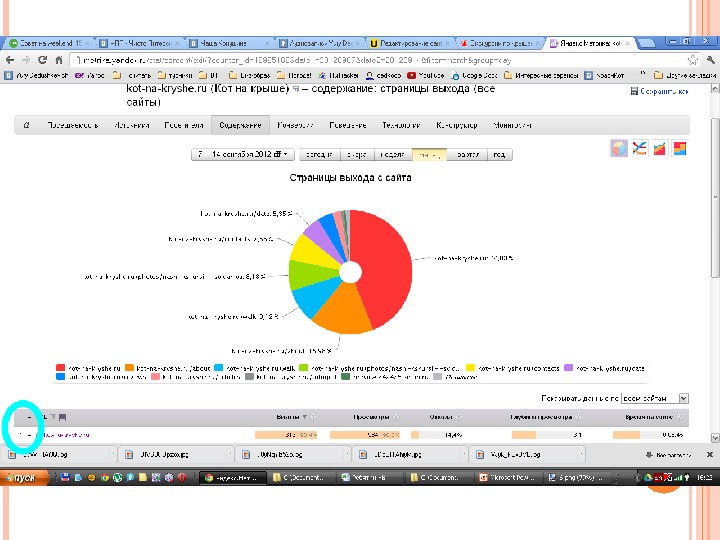The width and height of the screenshot is (720, 540).
Task: Go back with the browser back arrow
Action: (x=10, y=60)
